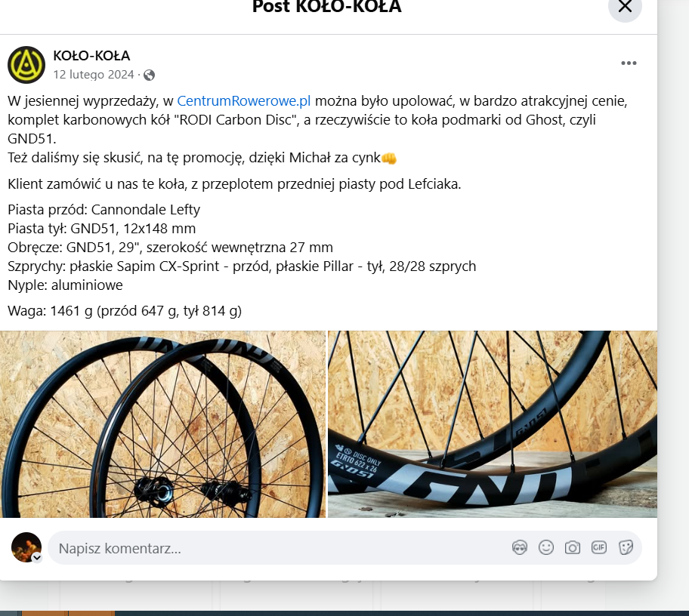Open the emoji picker in comment box
The width and height of the screenshot is (689, 616).
pos(545,547)
